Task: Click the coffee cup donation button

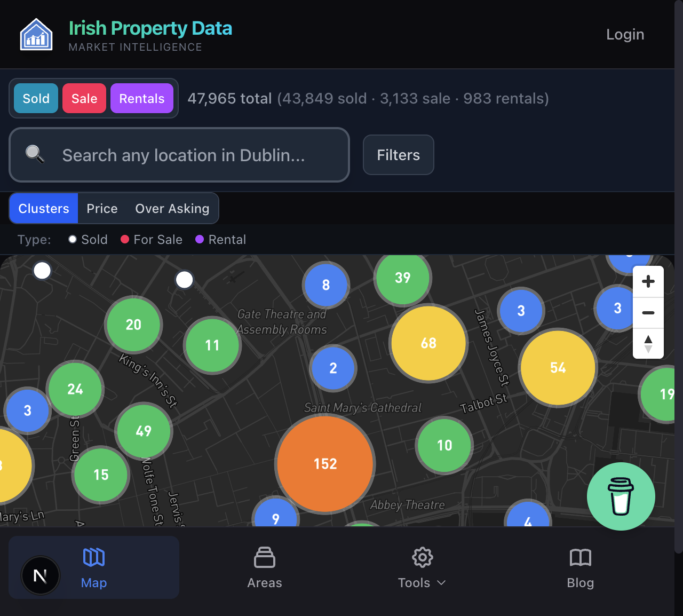Action: [621, 496]
